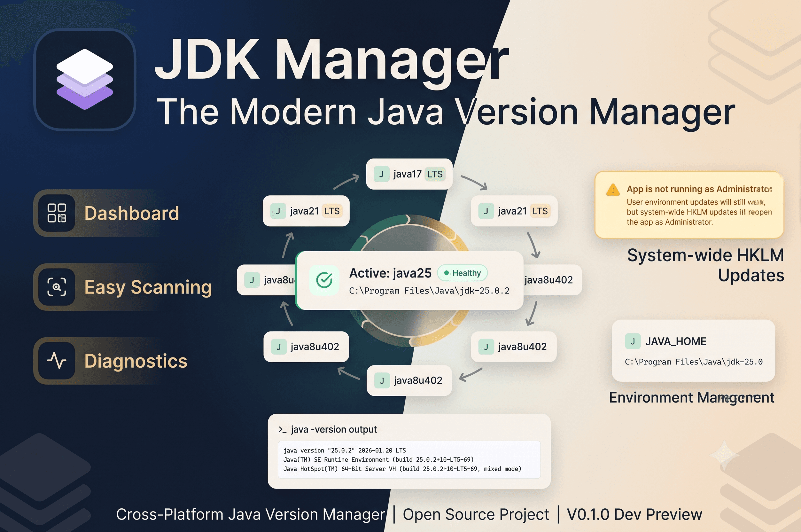Select the Easy Scanning label
This screenshot has height=532, width=801.
[x=148, y=287]
